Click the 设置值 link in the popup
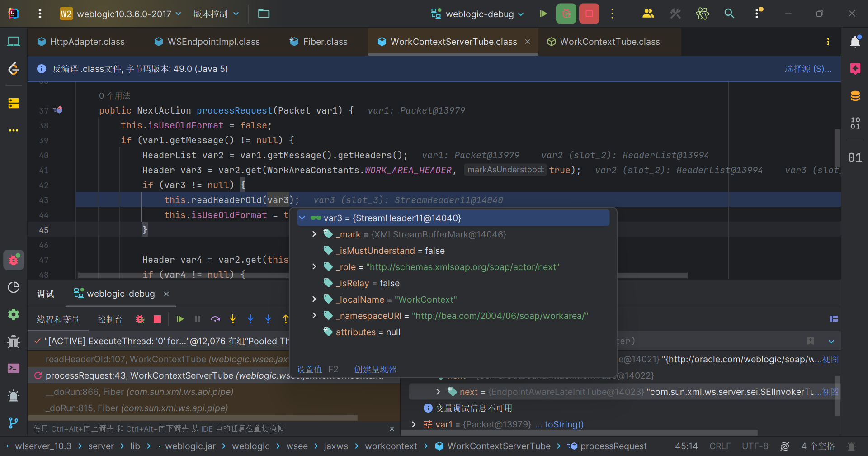The image size is (868, 456). click(x=309, y=369)
